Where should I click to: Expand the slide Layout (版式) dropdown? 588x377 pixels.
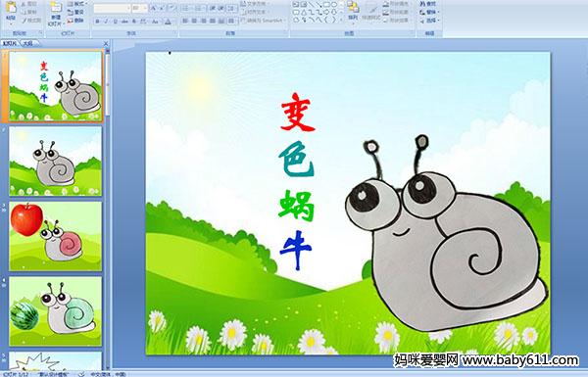77,4
